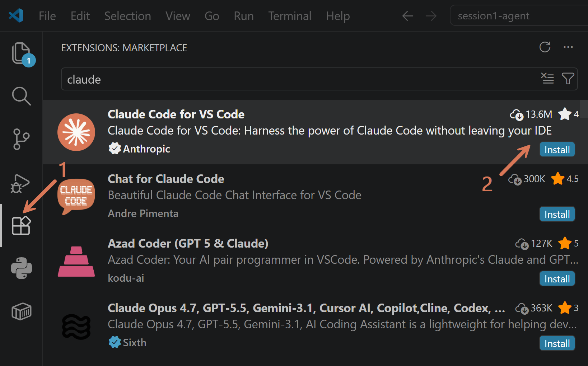Image resolution: width=588 pixels, height=366 pixels.
Task: Click the Chat for Claude Code extension icon
Action: [x=76, y=197]
